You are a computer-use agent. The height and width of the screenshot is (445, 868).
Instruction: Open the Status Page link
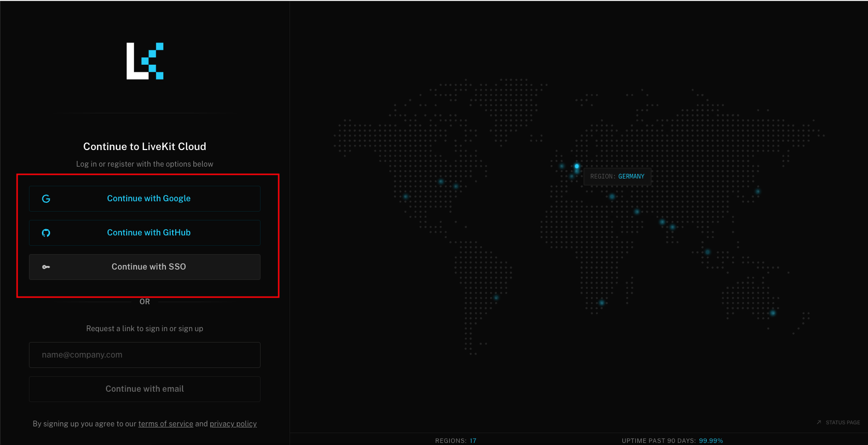(x=843, y=423)
